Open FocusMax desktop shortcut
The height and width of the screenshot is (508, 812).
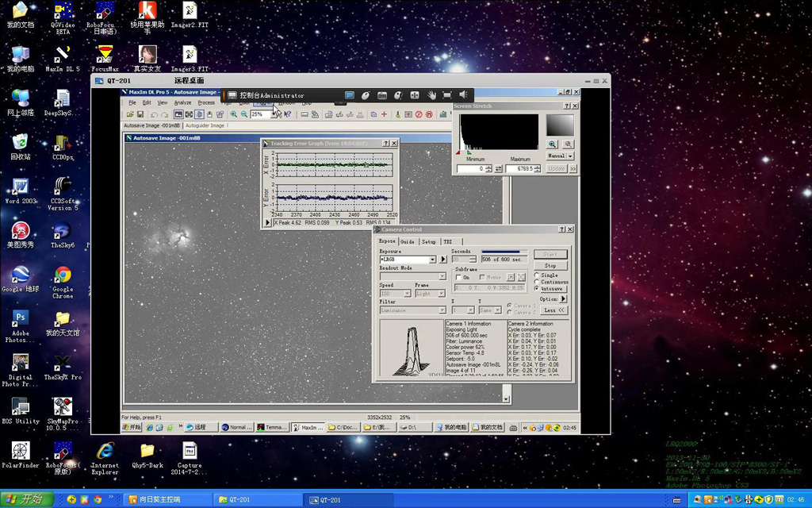click(x=105, y=59)
